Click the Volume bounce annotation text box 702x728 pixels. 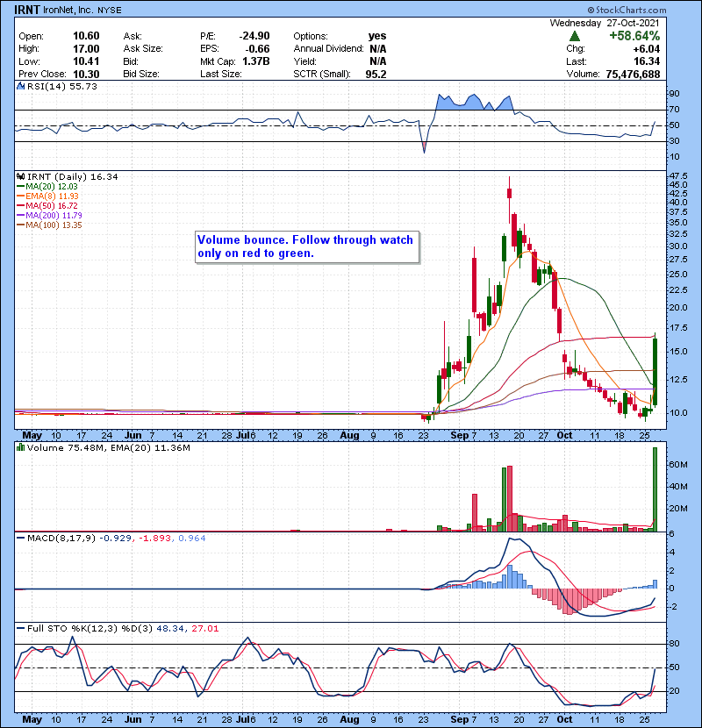coord(306,247)
